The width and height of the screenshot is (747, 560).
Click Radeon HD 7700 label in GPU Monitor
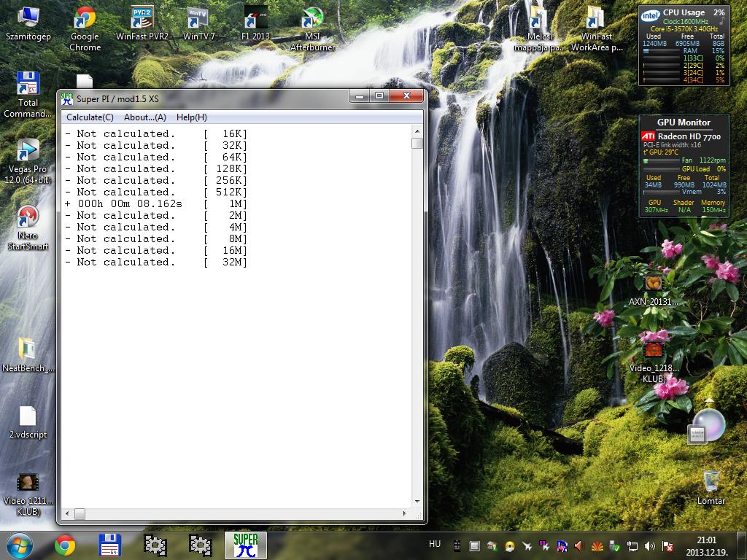689,136
